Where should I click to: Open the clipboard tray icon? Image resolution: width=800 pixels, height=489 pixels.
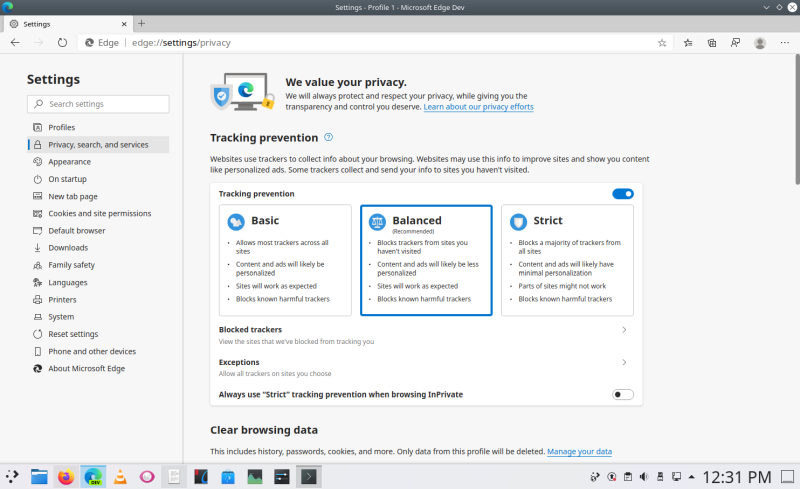click(x=628, y=477)
